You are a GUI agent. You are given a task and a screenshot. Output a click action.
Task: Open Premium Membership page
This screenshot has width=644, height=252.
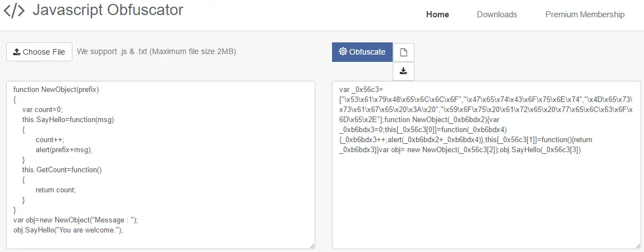[584, 14]
